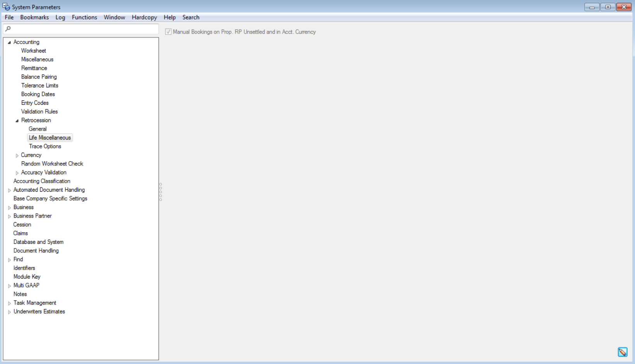Click the search magnifier icon in filter box

[x=8, y=29]
